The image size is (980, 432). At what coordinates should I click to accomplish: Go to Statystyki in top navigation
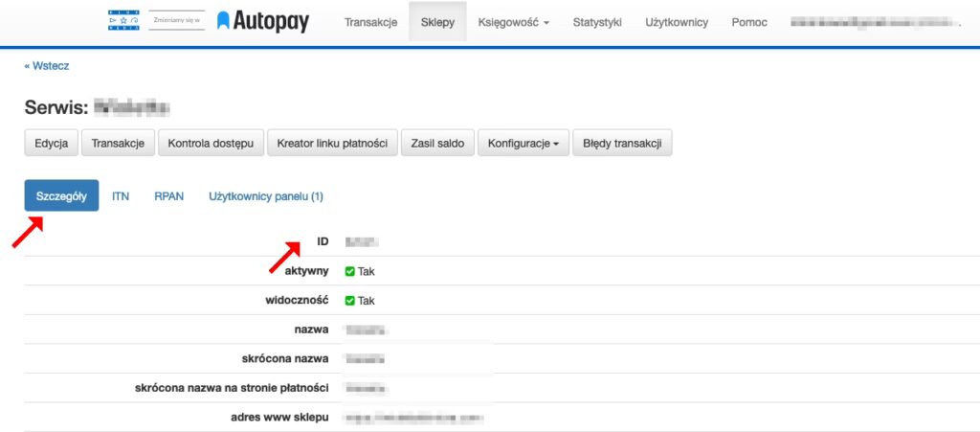(x=598, y=22)
